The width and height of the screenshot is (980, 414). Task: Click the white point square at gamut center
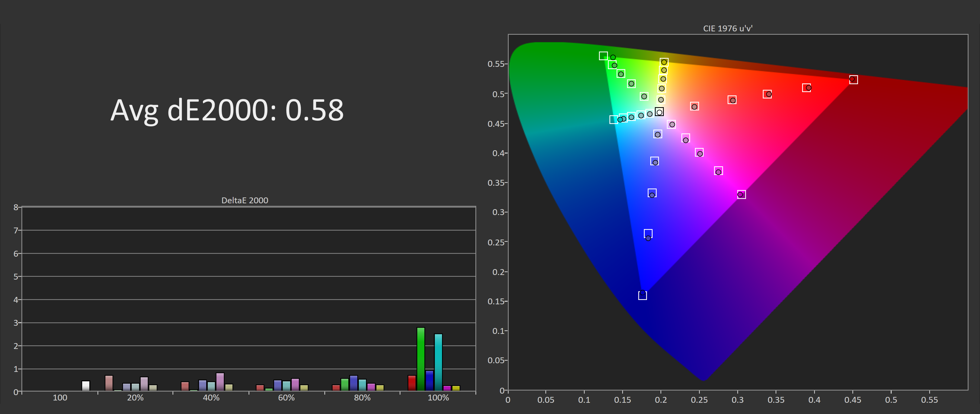click(659, 112)
